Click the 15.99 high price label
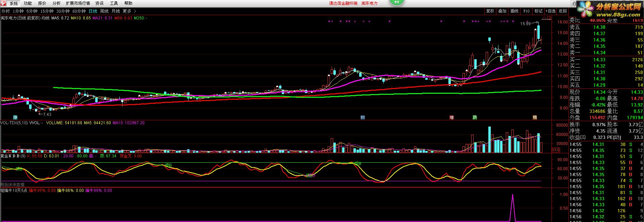The height and width of the screenshot is (222, 644). click(x=525, y=24)
